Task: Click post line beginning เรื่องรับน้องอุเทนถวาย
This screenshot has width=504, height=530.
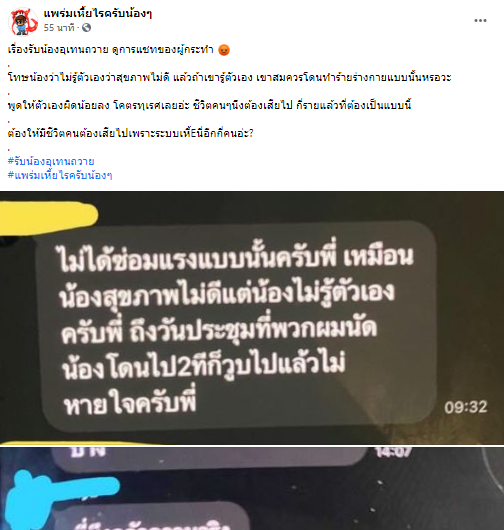Action: point(111,50)
